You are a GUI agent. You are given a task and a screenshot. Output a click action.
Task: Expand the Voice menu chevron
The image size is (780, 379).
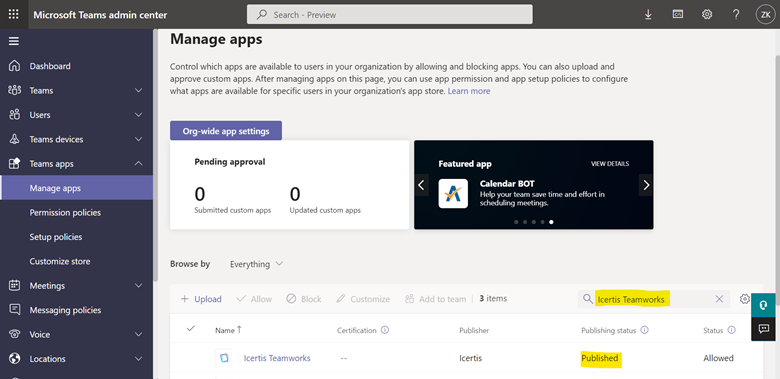pos(139,334)
